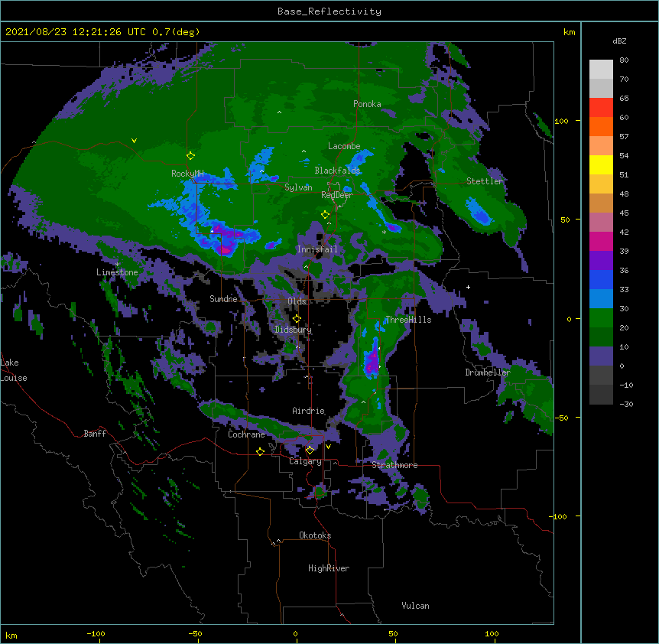Image resolution: width=659 pixels, height=644 pixels.
Task: Click the Didsbury town label
Action: click(x=293, y=330)
